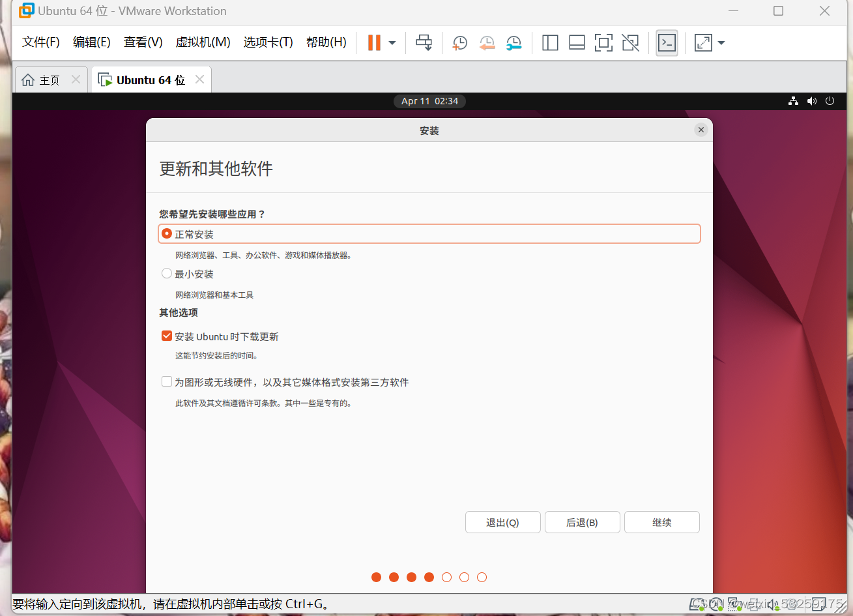
Task: Click the 您希望先安装哪些应用？ label
Action: (212, 214)
